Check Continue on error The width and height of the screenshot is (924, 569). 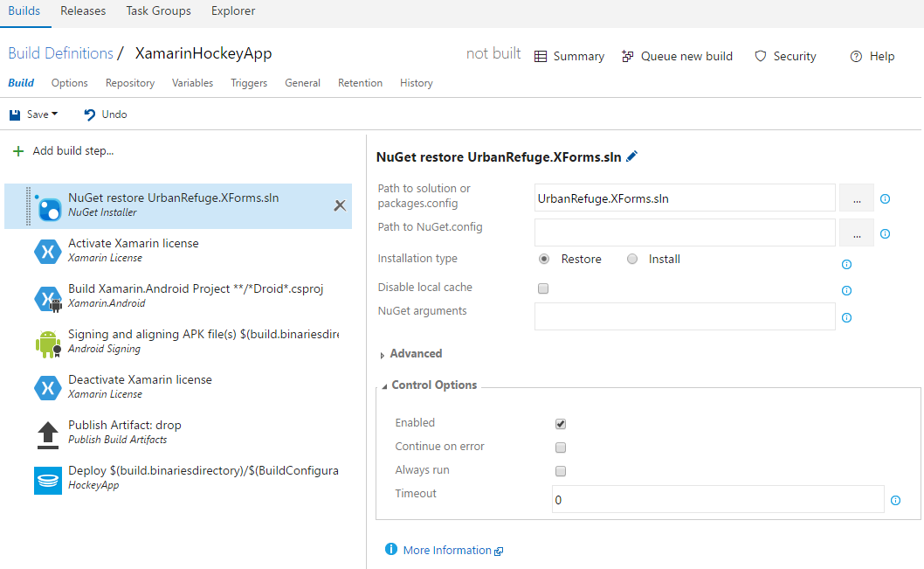[x=561, y=448]
